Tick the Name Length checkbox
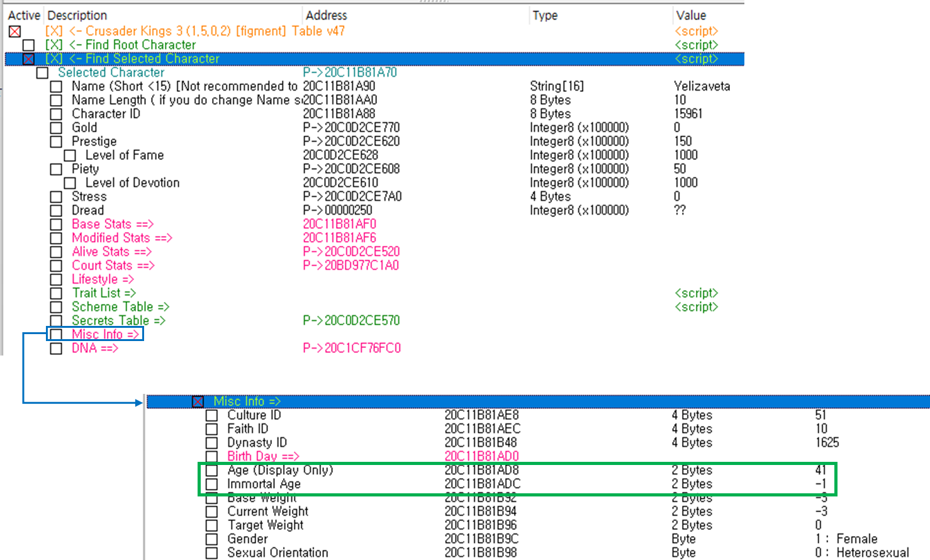The height and width of the screenshot is (560, 930). coord(56,101)
